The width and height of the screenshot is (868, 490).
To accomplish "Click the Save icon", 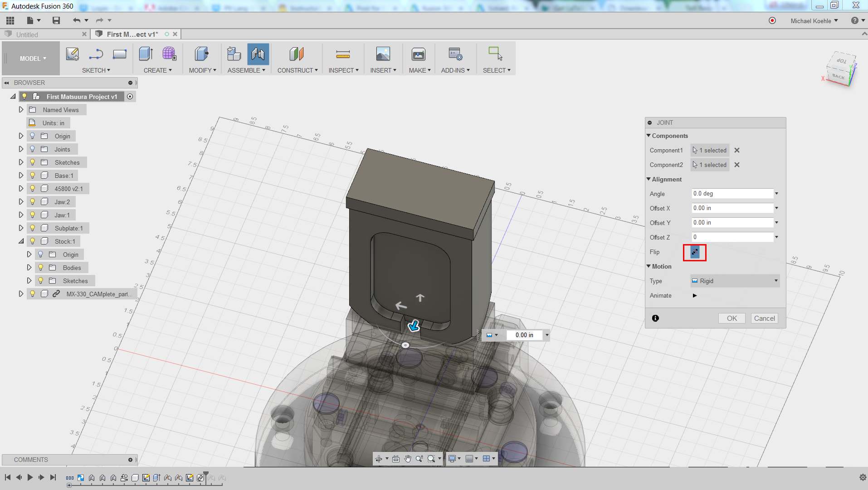I will 56,20.
